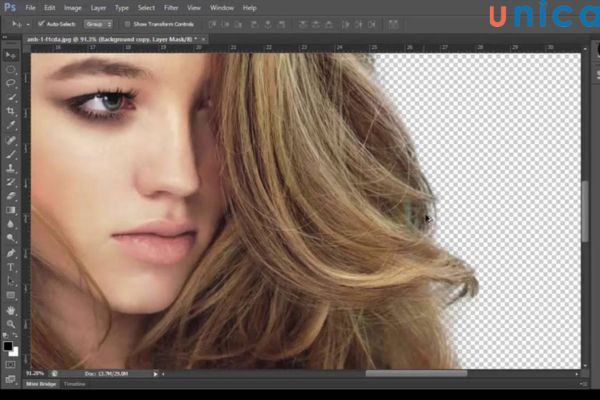Image resolution: width=600 pixels, height=400 pixels.
Task: Switch to the Timeline panel tab
Action: click(x=75, y=383)
